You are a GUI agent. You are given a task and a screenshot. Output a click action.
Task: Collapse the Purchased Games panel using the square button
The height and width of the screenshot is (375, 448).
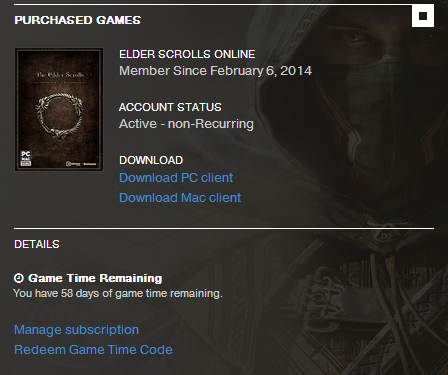point(423,16)
